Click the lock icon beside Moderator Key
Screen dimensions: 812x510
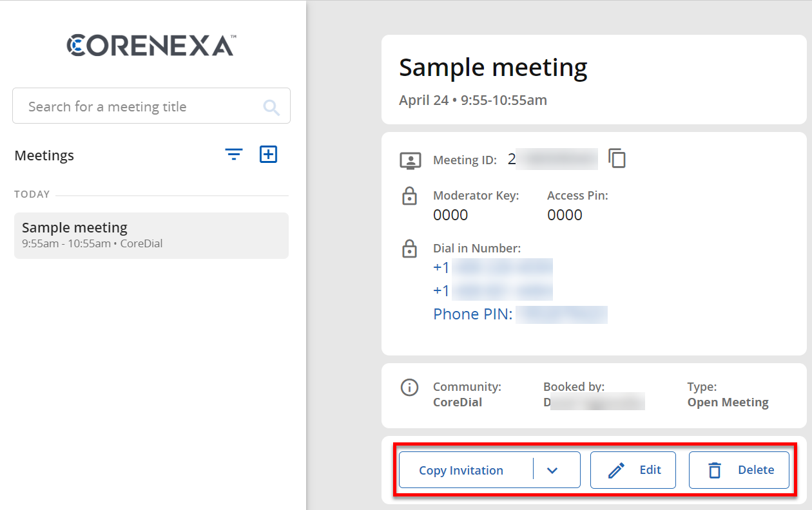pyautogui.click(x=409, y=196)
